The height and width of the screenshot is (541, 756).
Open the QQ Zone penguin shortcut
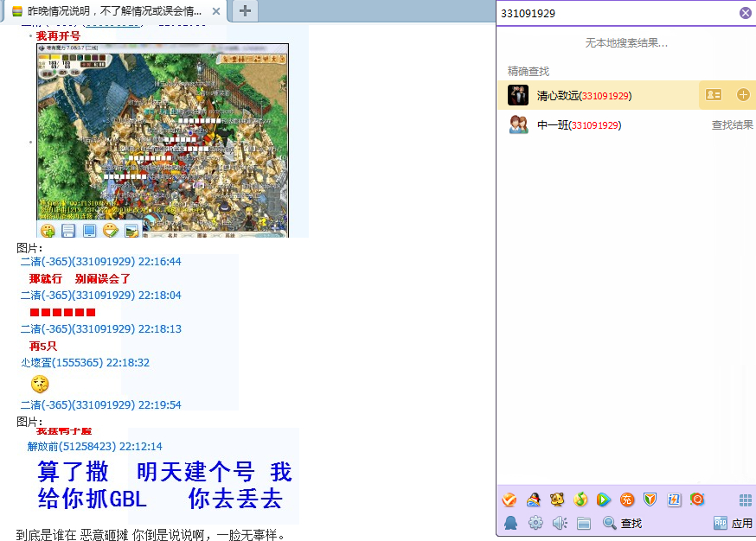point(534,500)
